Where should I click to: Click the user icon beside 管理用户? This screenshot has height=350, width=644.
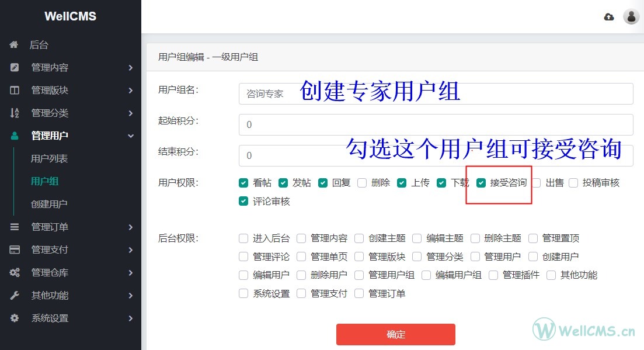click(x=15, y=136)
